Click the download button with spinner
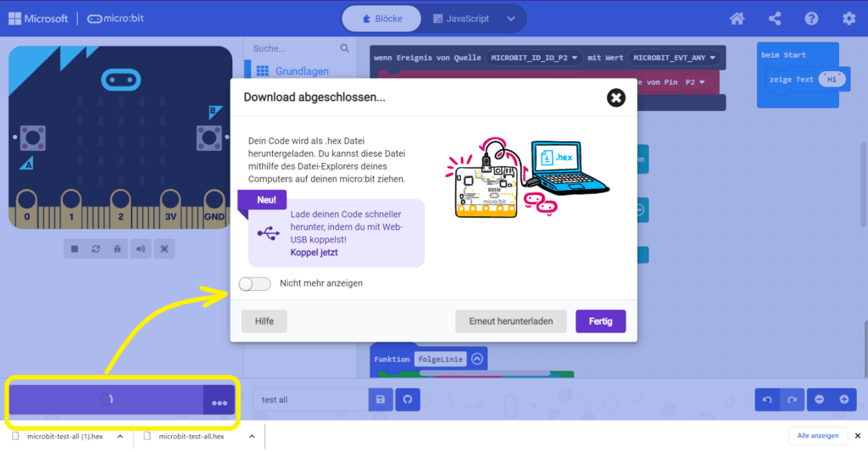This screenshot has height=452, width=868. (106, 399)
